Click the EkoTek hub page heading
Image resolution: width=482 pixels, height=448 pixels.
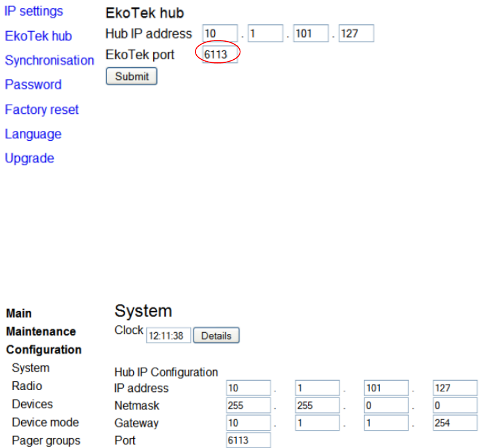tap(144, 13)
